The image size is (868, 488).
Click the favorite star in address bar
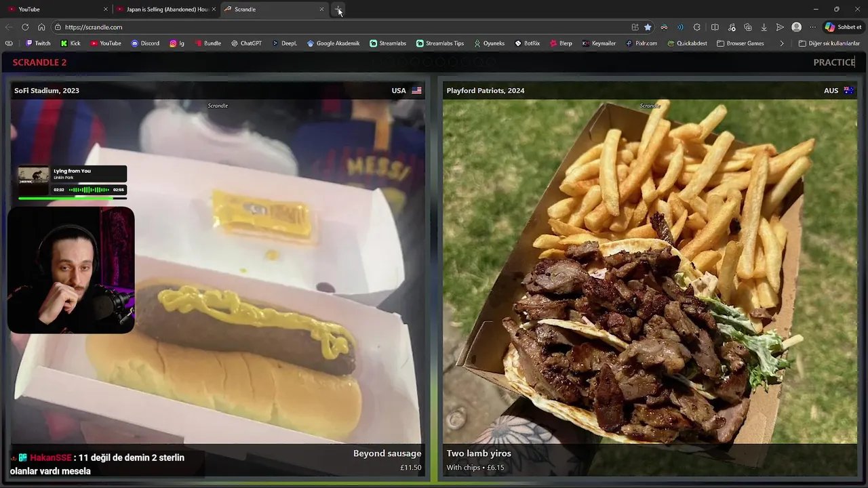[x=648, y=27]
